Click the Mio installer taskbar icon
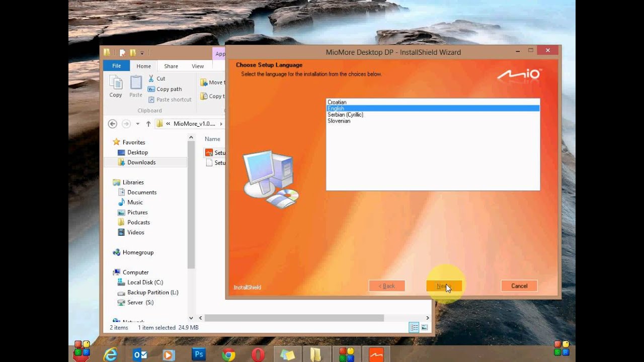 click(x=376, y=354)
